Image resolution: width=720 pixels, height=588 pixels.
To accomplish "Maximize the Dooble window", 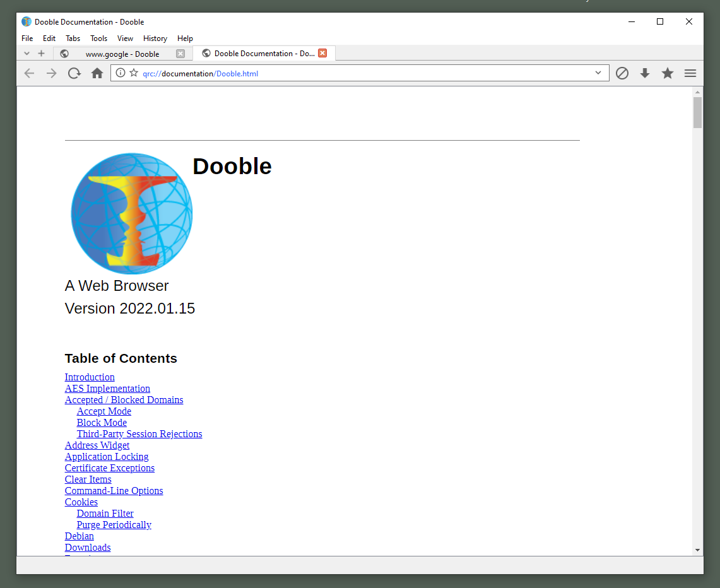I will 660,21.
